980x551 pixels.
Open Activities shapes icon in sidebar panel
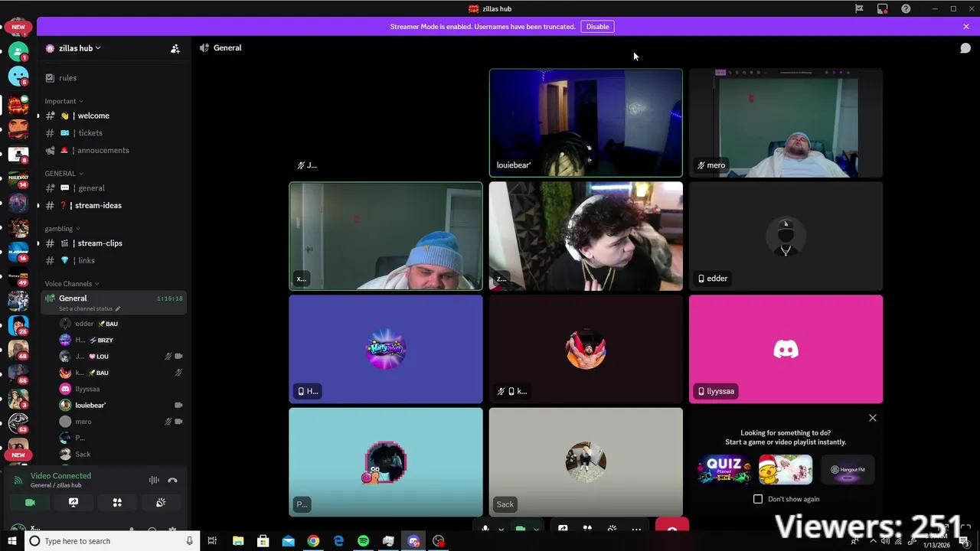pyautogui.click(x=117, y=503)
